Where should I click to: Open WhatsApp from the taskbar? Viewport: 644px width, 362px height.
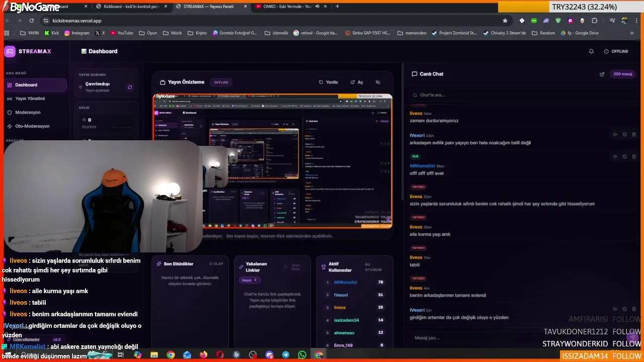click(x=302, y=355)
